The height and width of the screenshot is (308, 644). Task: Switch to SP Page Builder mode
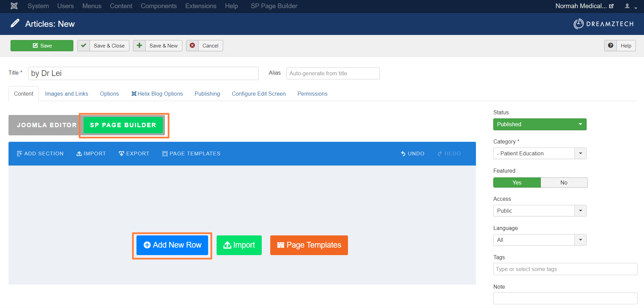(x=123, y=125)
